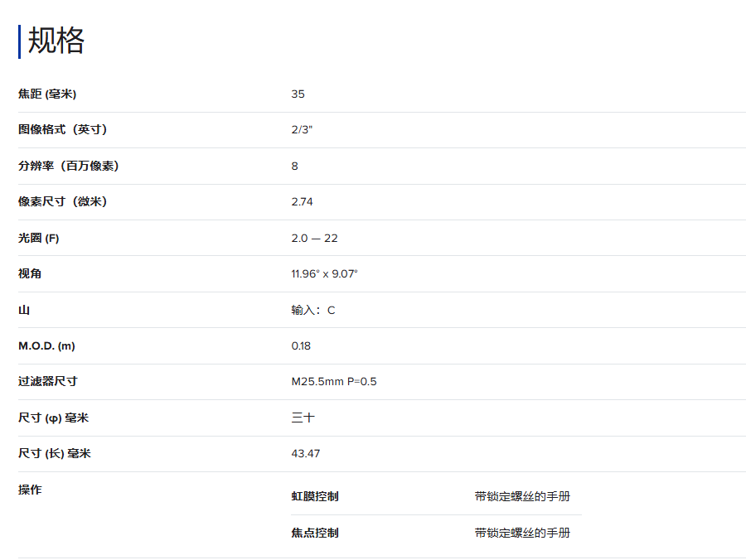Select the 操作 row label
The height and width of the screenshot is (560, 746).
coord(30,490)
